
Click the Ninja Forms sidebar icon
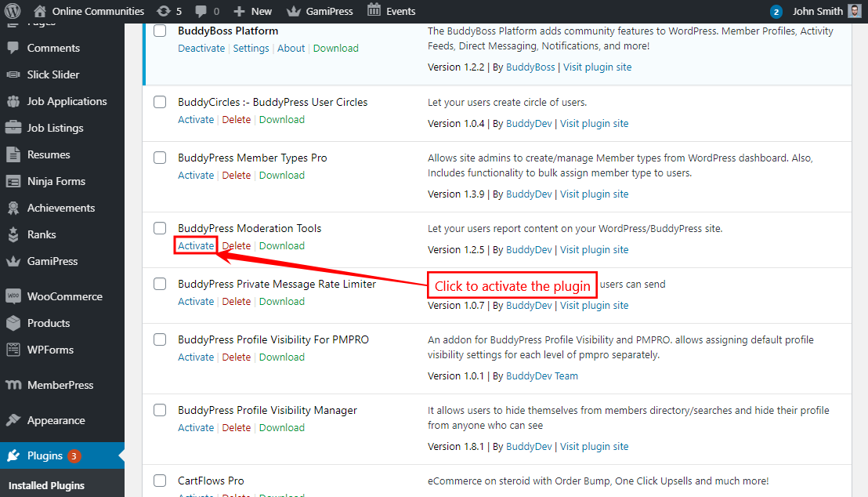(13, 181)
